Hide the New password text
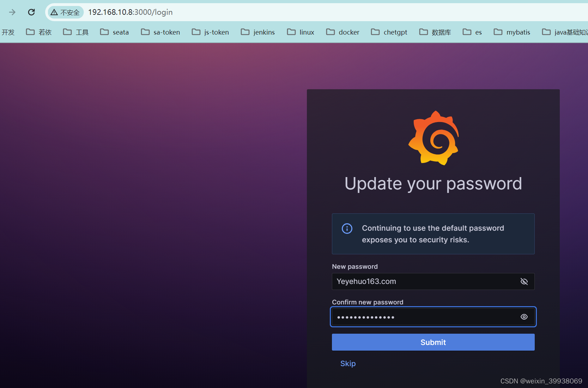Image resolution: width=588 pixels, height=388 pixels. coord(524,281)
